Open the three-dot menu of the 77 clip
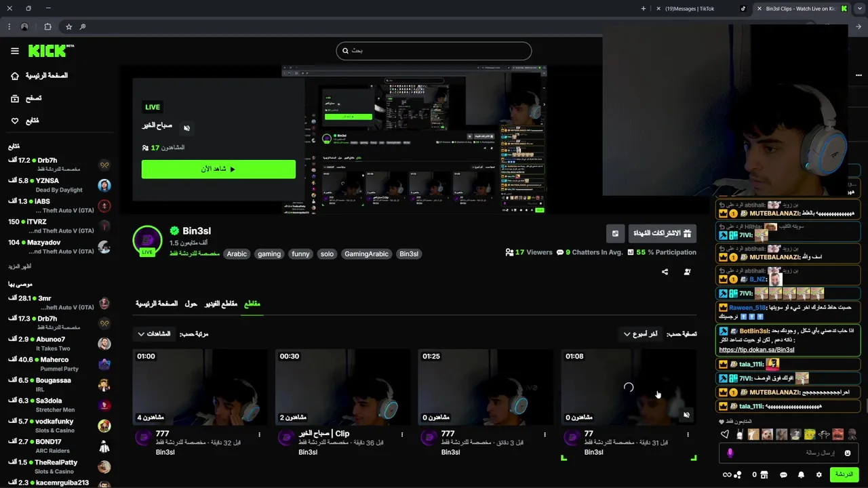Viewport: 868px width, 488px height. coord(688,434)
